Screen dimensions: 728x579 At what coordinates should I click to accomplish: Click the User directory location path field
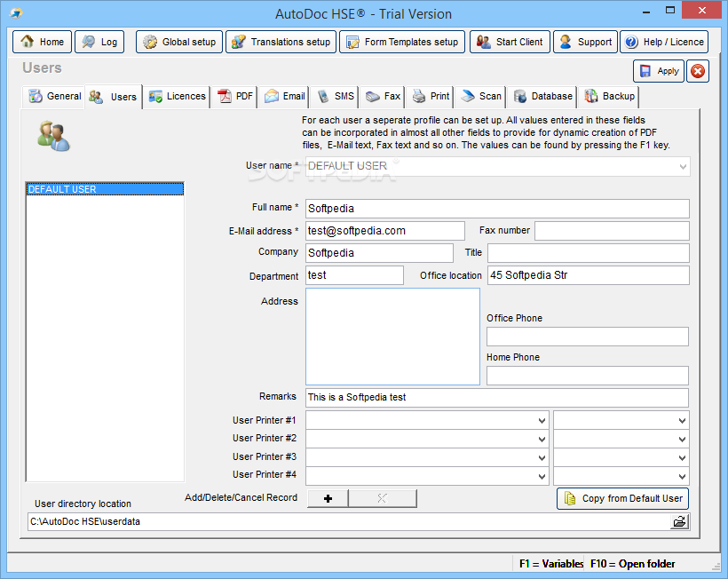tap(348, 521)
